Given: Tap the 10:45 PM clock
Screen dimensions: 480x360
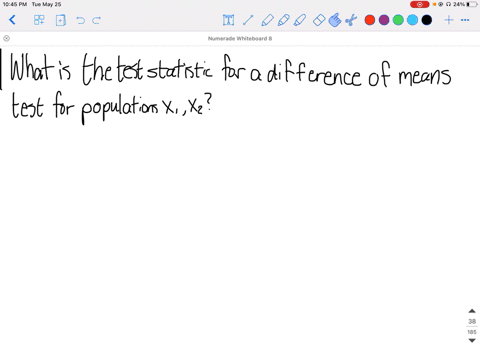Looking at the screenshot, I should (x=15, y=4).
